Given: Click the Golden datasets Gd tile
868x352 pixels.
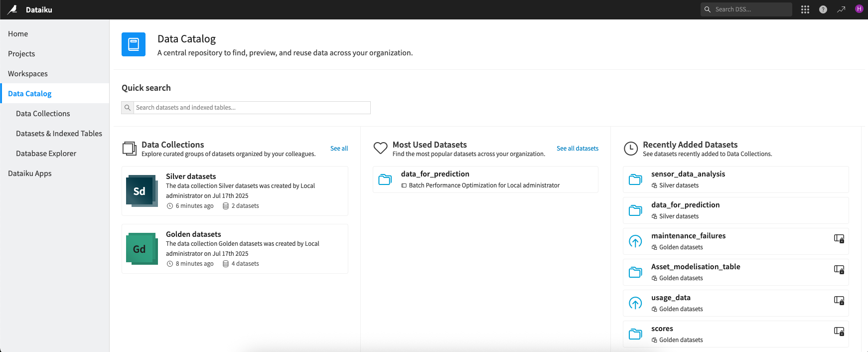Looking at the screenshot, I should pos(142,249).
